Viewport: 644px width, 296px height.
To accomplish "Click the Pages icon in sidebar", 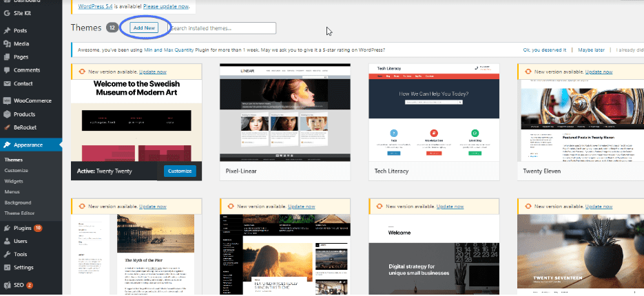I will click(x=7, y=57).
